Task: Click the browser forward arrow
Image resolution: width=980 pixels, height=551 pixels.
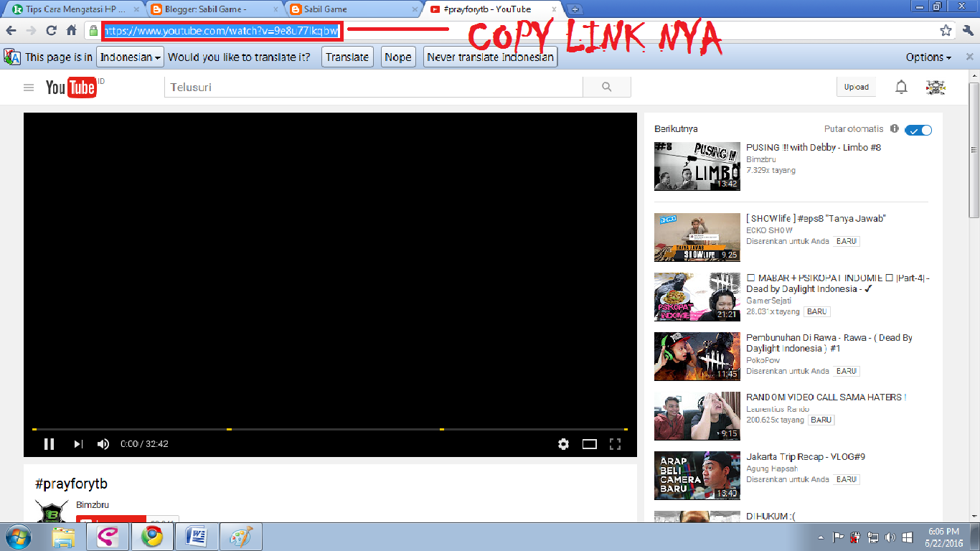Action: point(31,31)
